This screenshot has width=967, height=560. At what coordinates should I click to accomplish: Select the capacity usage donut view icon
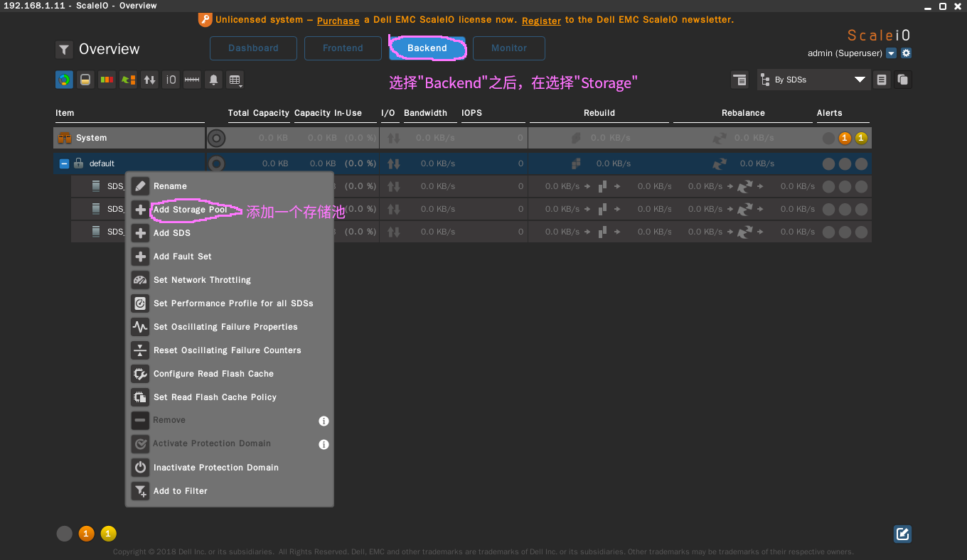(64, 80)
